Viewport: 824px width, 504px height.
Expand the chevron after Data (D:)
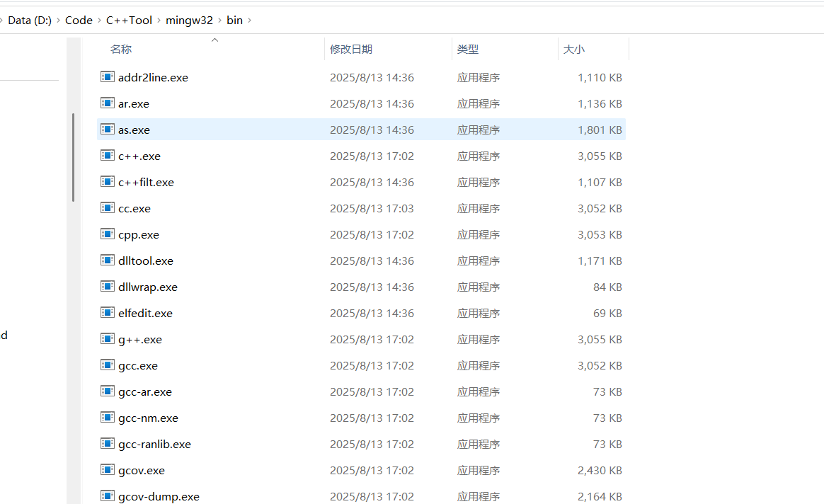[58, 21]
